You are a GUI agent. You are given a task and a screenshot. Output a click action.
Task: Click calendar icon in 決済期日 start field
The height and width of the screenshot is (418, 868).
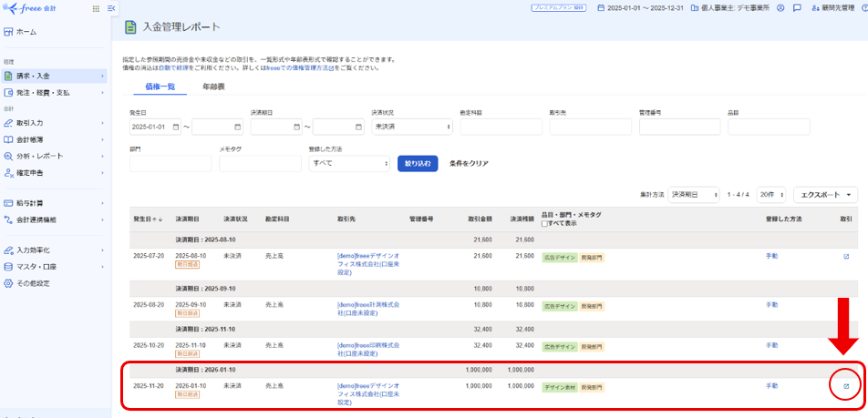[x=296, y=127]
